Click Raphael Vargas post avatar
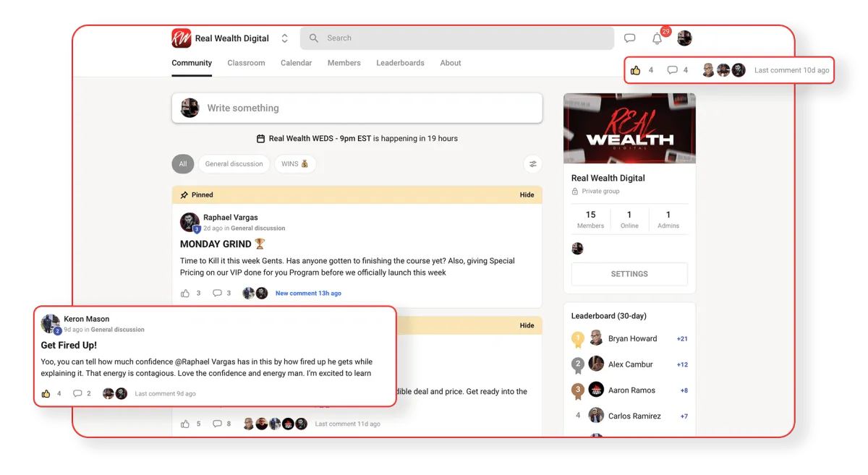 pyautogui.click(x=190, y=221)
